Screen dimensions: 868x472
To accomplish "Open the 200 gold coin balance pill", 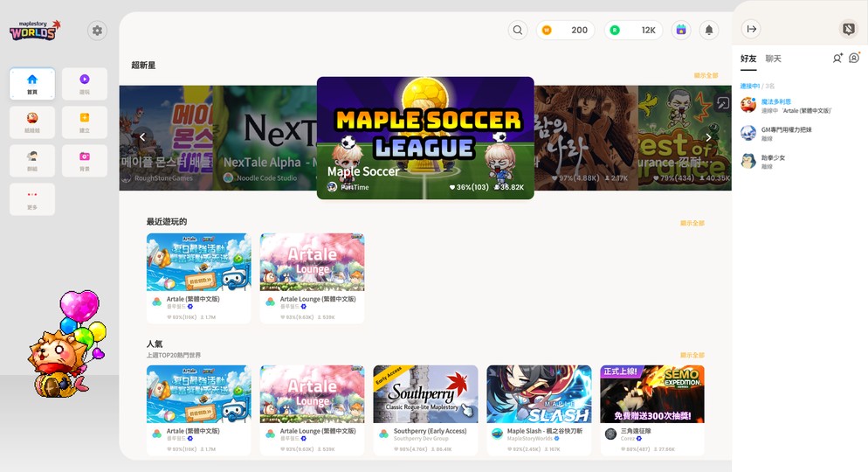I will 565,31.
